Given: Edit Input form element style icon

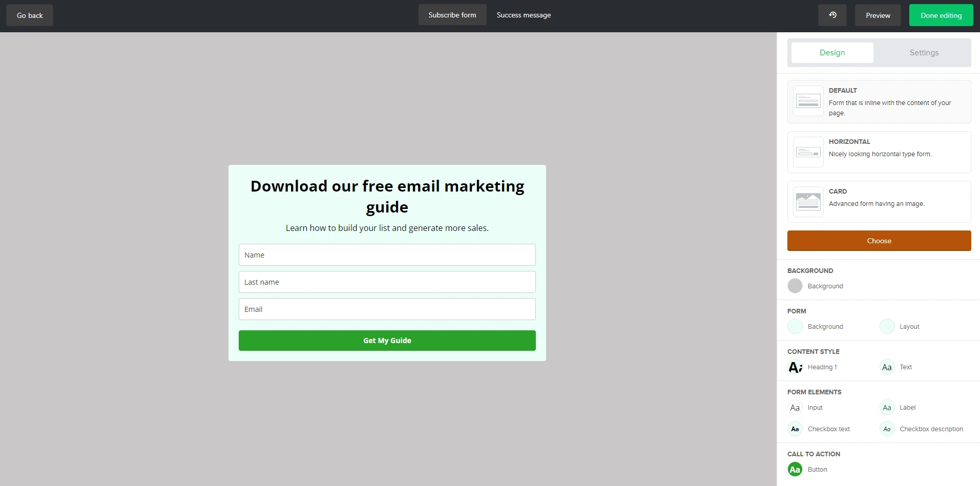Looking at the screenshot, I should (x=795, y=408).
